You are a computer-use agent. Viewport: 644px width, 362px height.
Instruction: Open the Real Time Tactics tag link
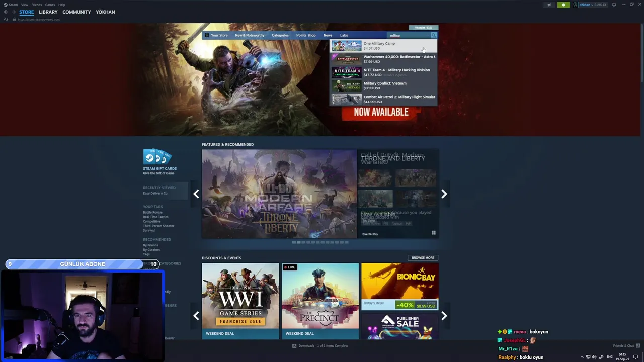tap(155, 217)
